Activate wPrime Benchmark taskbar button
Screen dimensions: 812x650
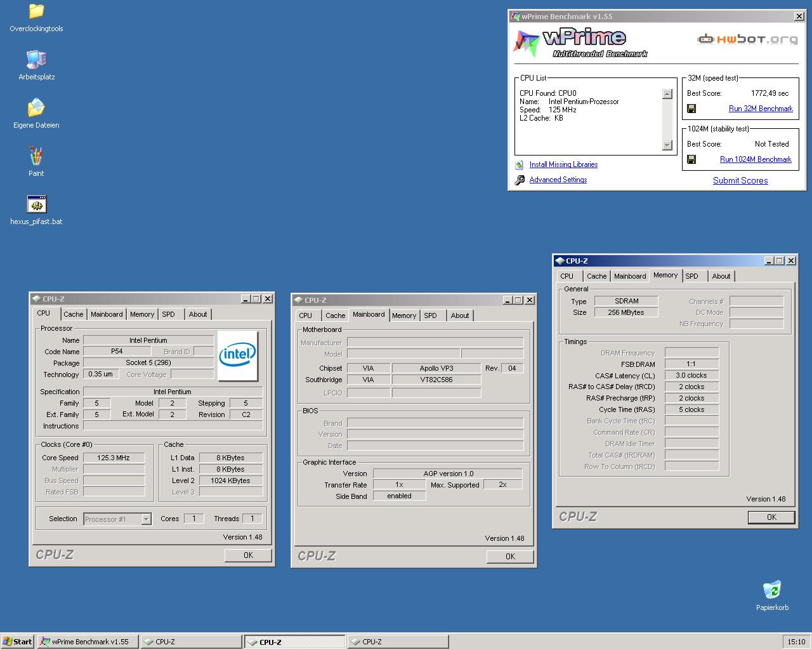click(x=87, y=642)
